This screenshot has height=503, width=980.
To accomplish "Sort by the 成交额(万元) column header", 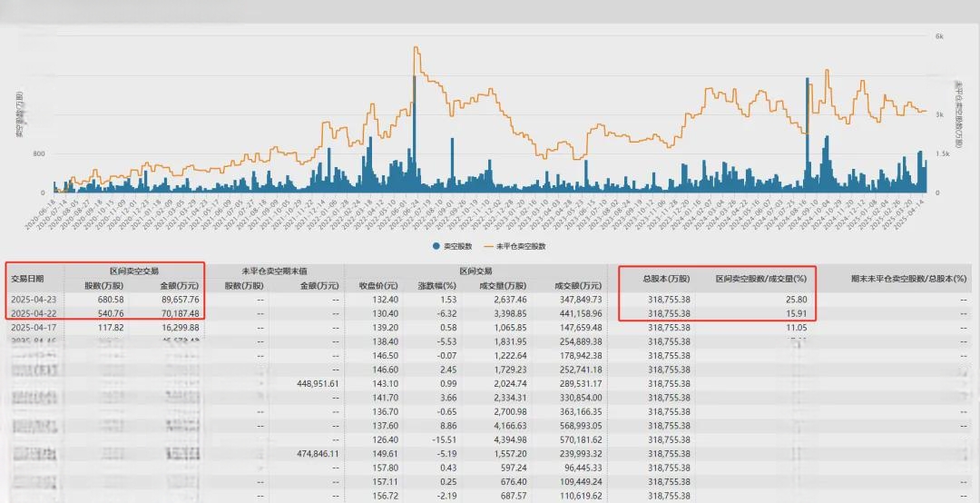I will 578,285.
